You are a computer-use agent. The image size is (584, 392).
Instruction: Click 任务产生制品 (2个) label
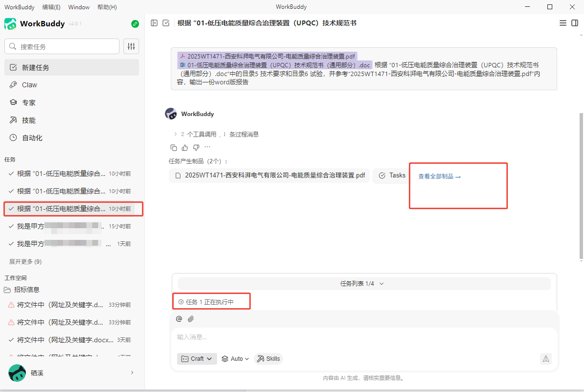pyautogui.click(x=198, y=161)
